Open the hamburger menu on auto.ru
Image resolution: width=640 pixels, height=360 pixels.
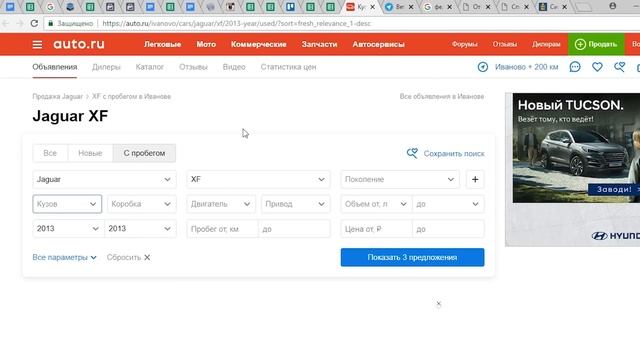click(x=37, y=44)
